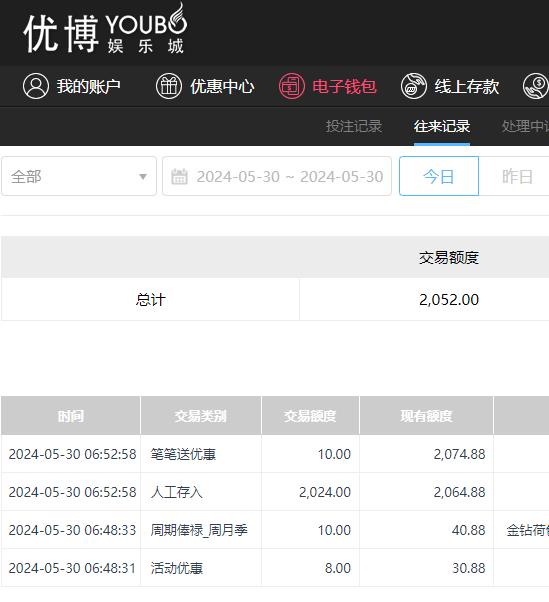This screenshot has width=549, height=602.
Task: Go to 优惠中心 menu item
Action: (x=222, y=86)
